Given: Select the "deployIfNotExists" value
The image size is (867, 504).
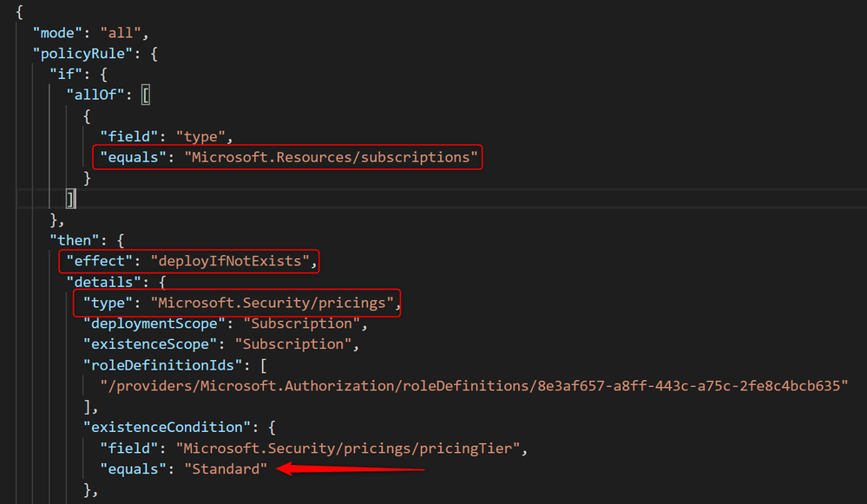Looking at the screenshot, I should coord(230,261).
